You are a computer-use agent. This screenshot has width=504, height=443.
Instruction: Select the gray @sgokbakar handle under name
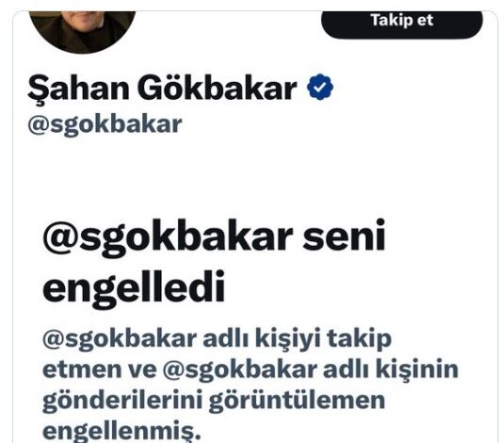pyautogui.click(x=105, y=124)
